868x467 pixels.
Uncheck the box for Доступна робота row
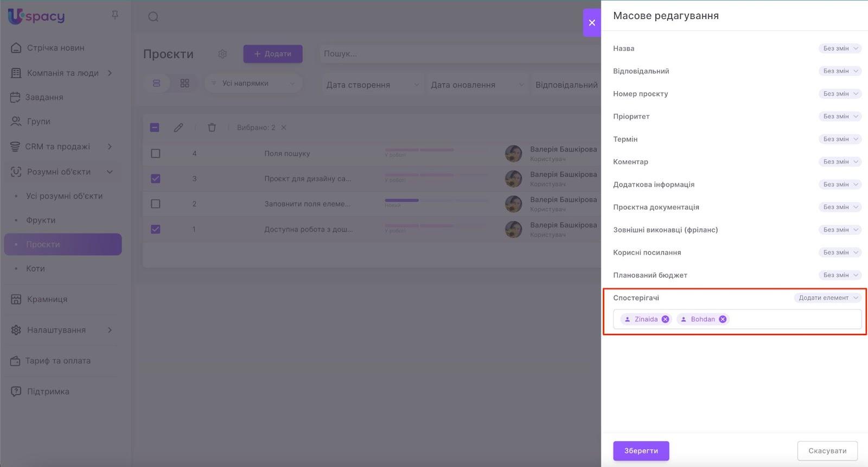pyautogui.click(x=156, y=229)
